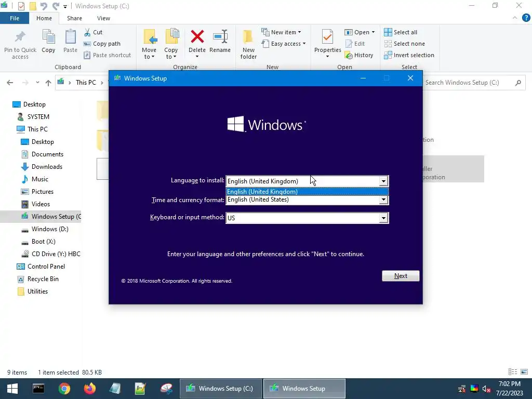The width and height of the screenshot is (532, 399).
Task: Click the taskbar clock and date
Action: [509, 389]
